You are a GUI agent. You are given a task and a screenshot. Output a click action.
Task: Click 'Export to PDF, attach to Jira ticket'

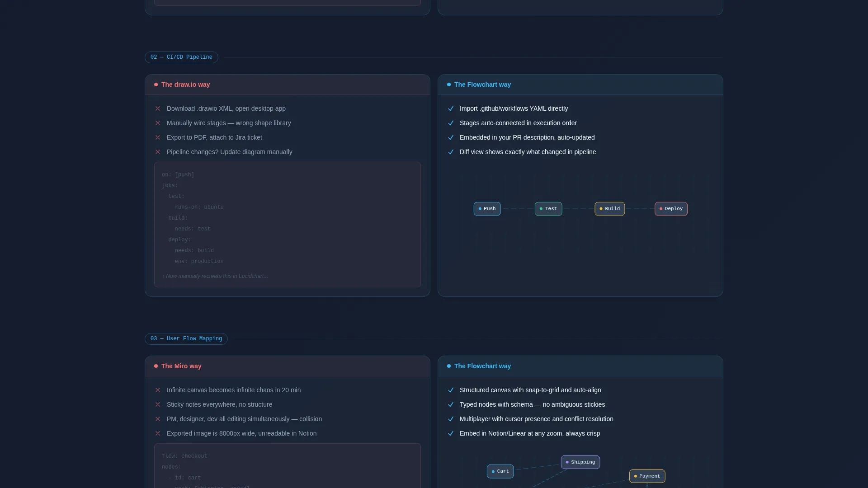tap(214, 137)
